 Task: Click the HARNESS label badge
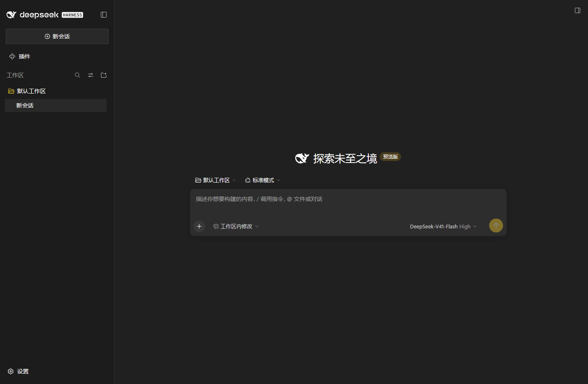(72, 15)
